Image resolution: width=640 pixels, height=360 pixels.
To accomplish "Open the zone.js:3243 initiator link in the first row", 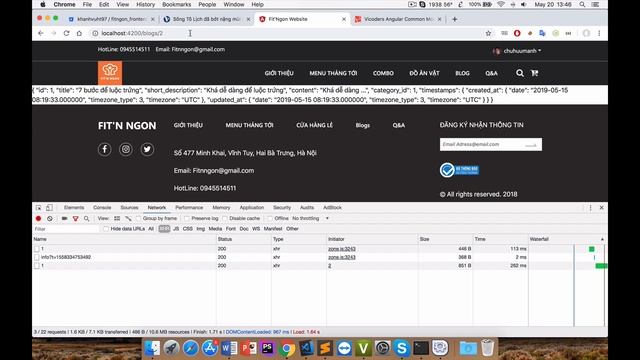I will point(342,249).
